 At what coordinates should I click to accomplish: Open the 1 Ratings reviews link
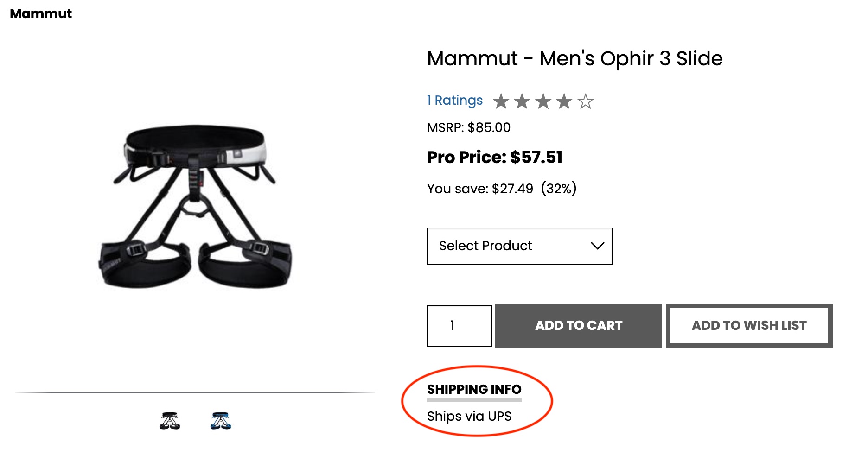(455, 100)
